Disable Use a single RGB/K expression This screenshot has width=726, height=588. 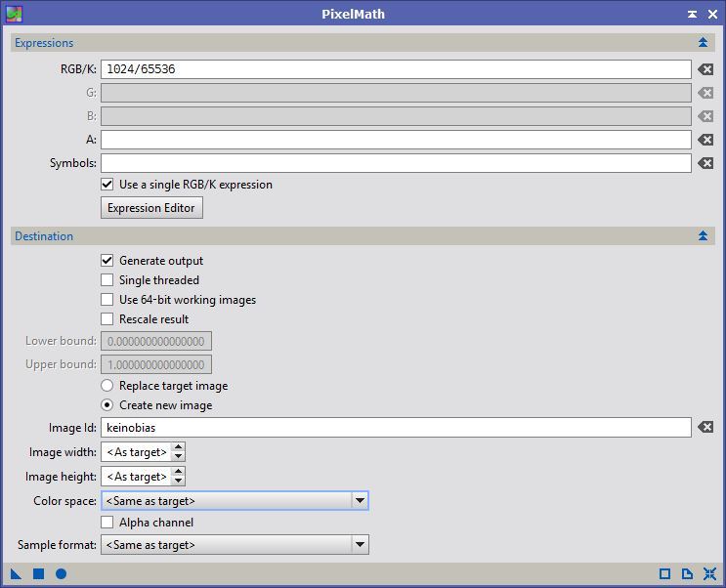(107, 185)
